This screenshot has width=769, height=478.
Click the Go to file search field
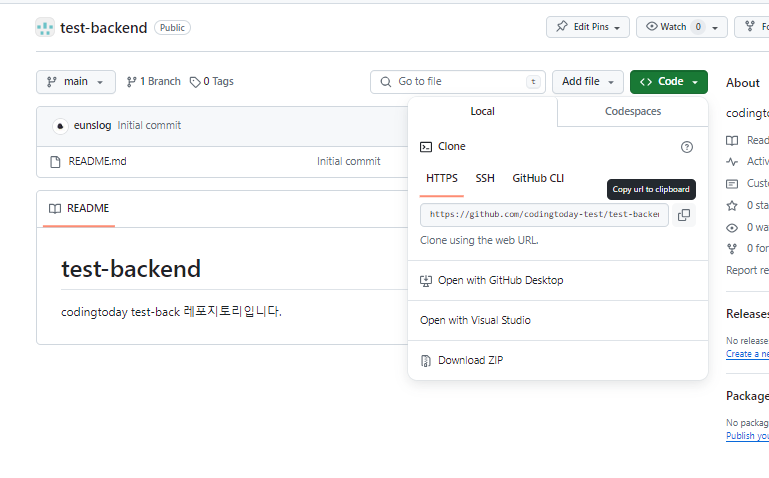pyautogui.click(x=458, y=82)
